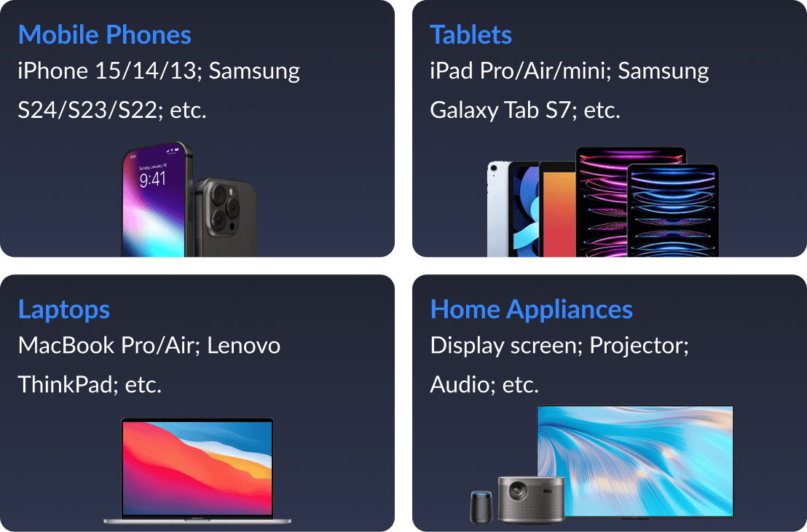Click the white iPad mini image

(x=497, y=209)
